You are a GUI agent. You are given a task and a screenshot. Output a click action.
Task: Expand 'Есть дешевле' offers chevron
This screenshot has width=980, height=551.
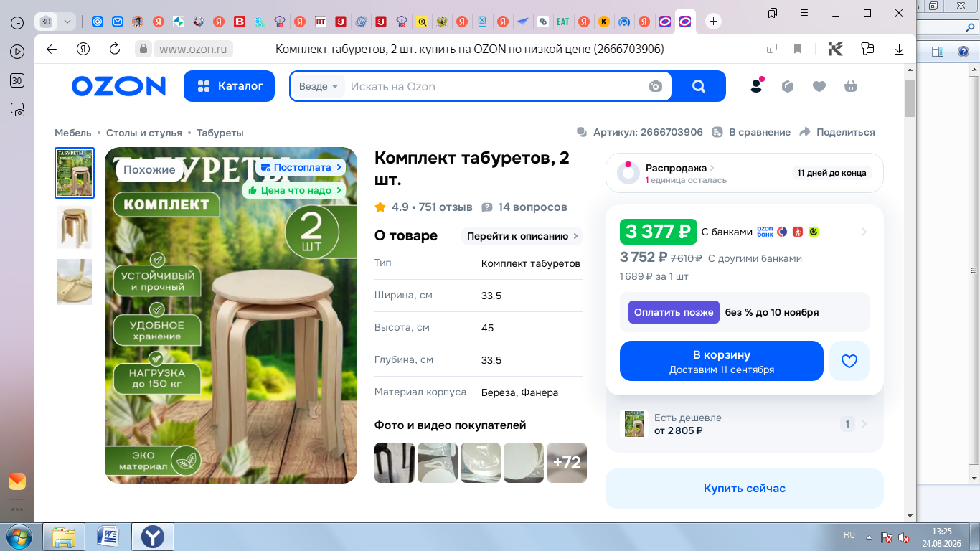(864, 424)
